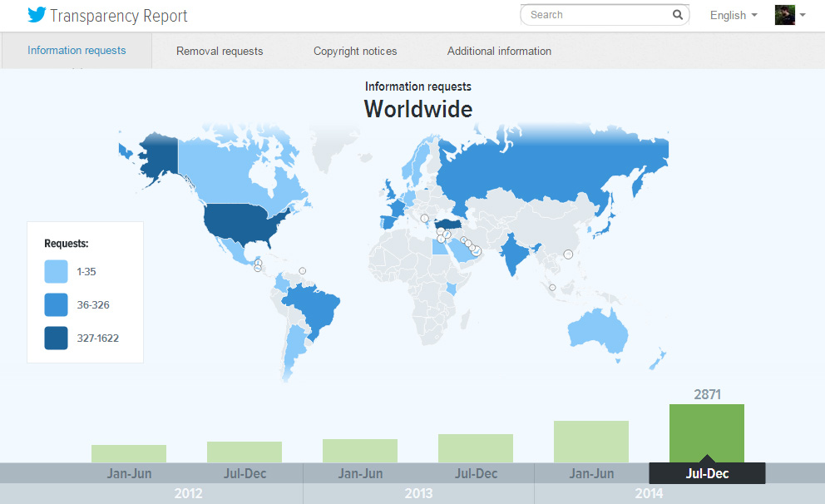Open the user avatar menu
825x504 pixels.
pyautogui.click(x=784, y=15)
